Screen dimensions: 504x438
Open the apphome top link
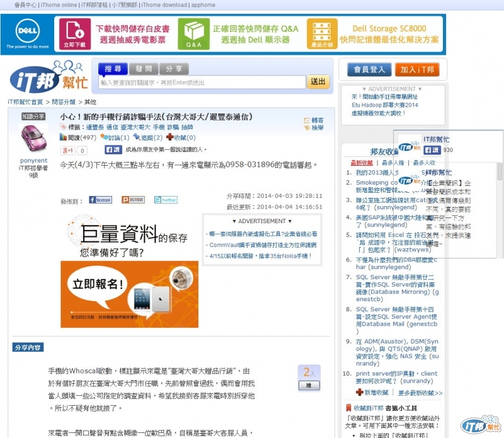click(203, 5)
